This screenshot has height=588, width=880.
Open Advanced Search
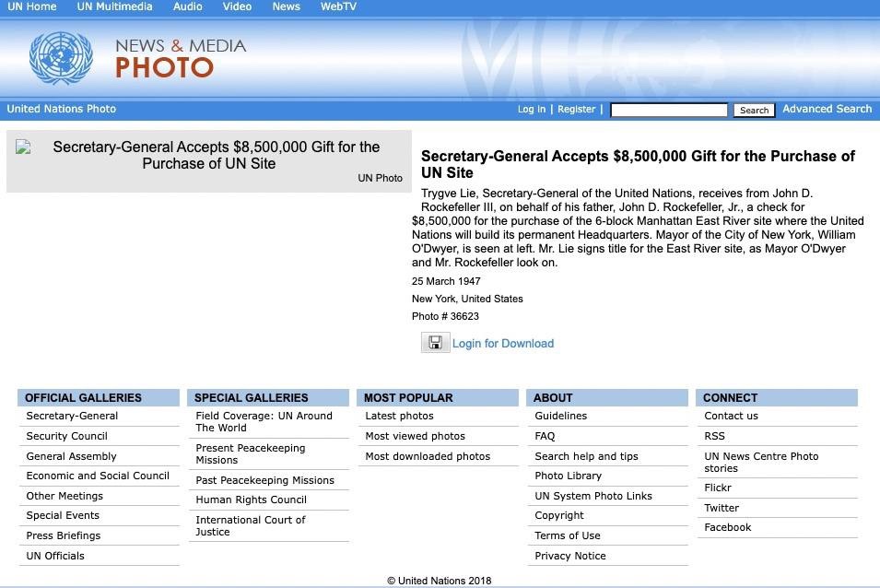tap(827, 109)
